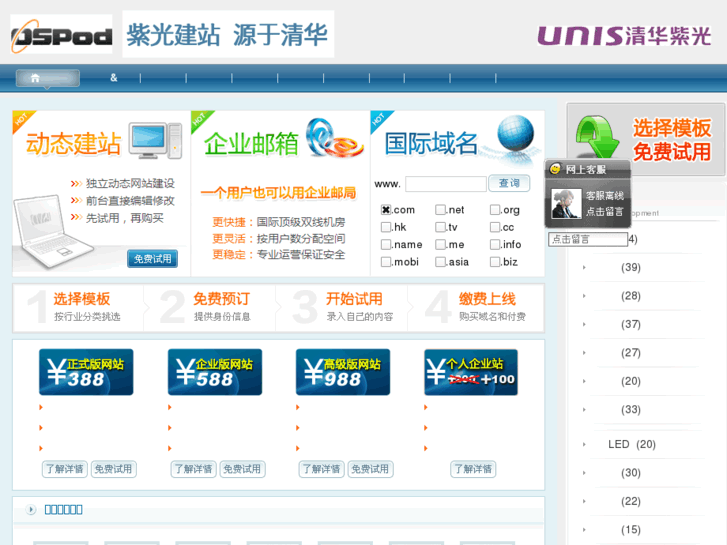This screenshot has width=727, height=545.
Task: Click the 紫光建站 源于清华 banner
Action: [228, 34]
